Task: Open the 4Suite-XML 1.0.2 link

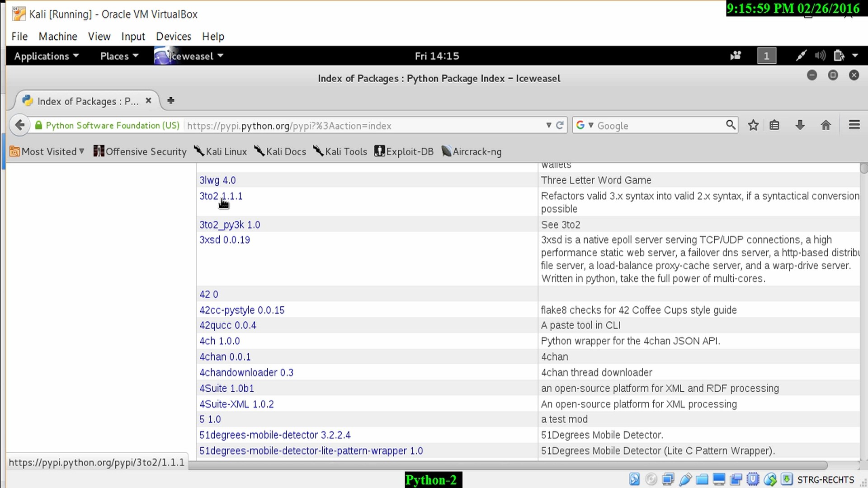Action: [x=236, y=404]
